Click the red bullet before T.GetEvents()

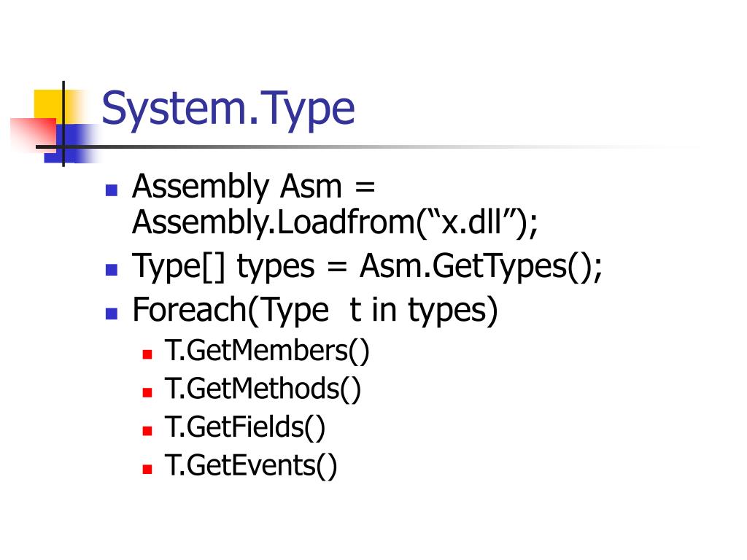click(x=147, y=470)
